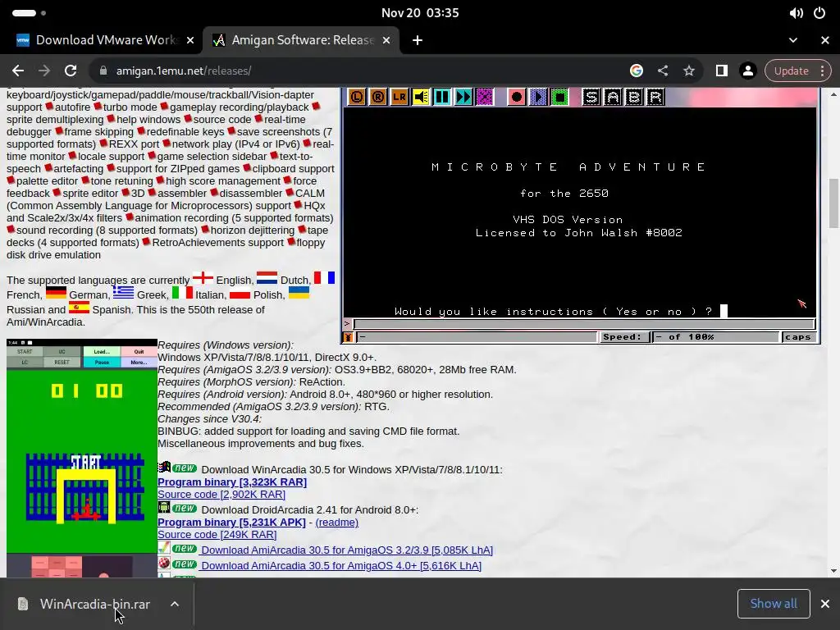Viewport: 840px width, 630px height.
Task: Click the green stop square icon
Action: point(559,97)
